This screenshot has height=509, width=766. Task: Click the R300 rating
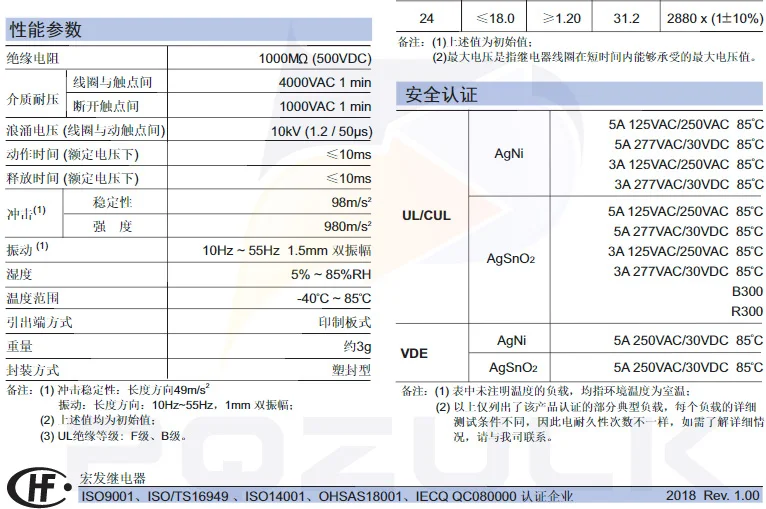pyautogui.click(x=747, y=311)
